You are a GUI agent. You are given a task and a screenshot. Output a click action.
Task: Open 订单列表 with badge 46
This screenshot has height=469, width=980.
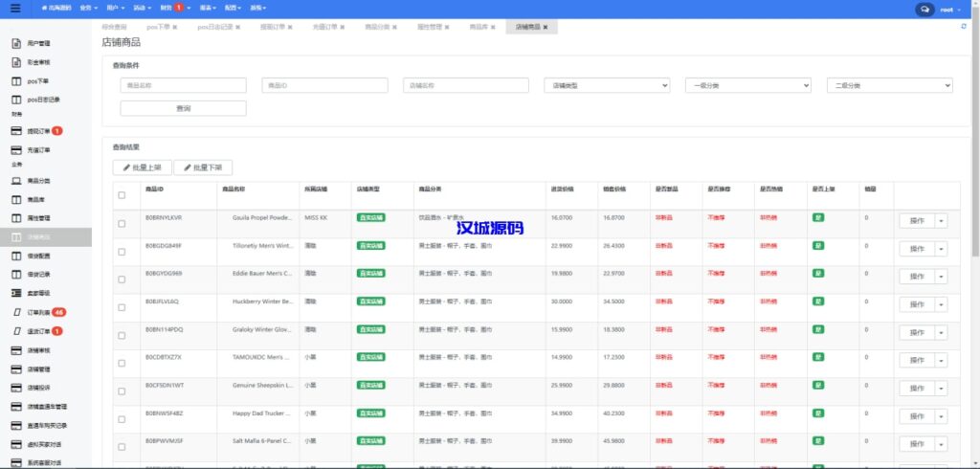(38, 313)
